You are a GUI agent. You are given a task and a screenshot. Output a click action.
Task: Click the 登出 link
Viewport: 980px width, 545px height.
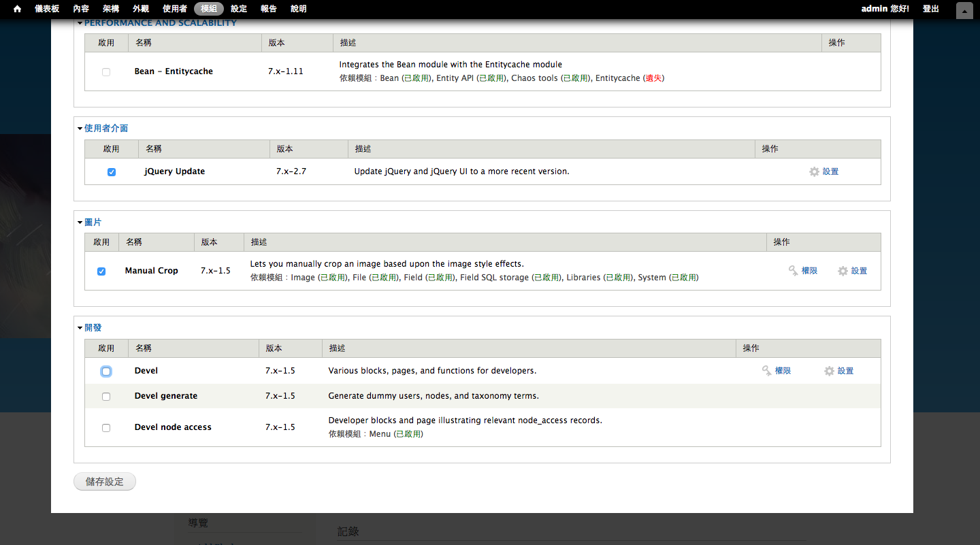click(931, 9)
